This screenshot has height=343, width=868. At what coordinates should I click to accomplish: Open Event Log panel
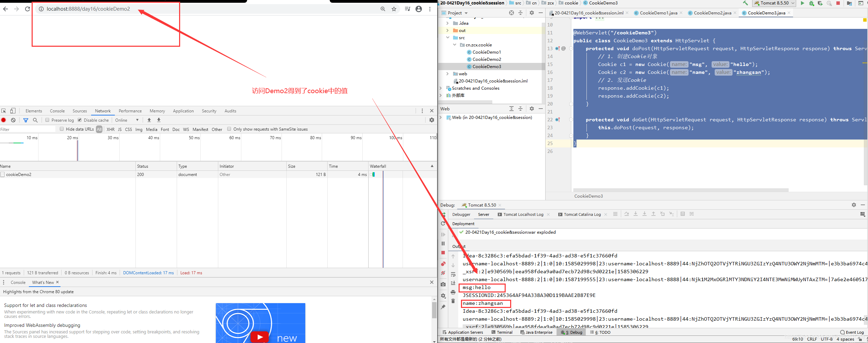tap(852, 332)
